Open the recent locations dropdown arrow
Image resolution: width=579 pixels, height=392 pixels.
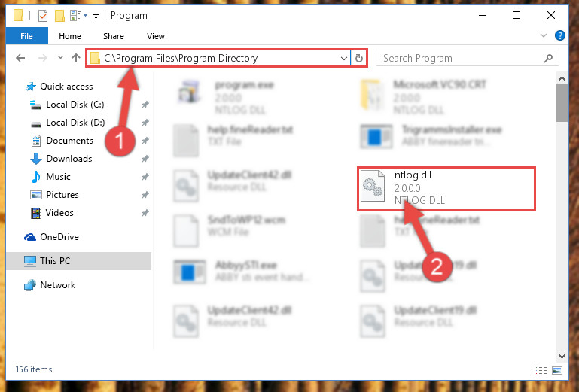tap(60, 58)
